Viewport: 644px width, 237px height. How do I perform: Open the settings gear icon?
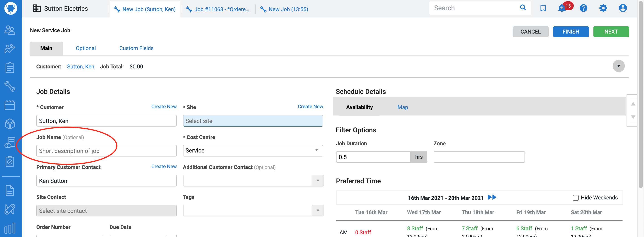coord(603,8)
